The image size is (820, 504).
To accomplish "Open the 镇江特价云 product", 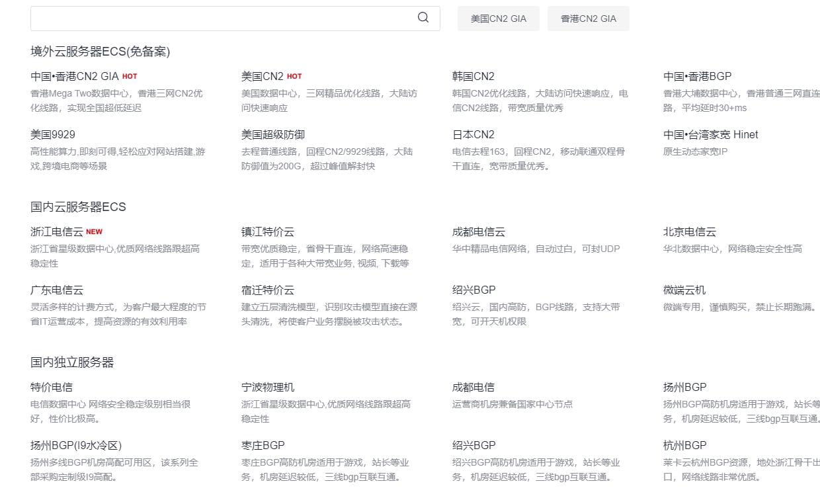I will (268, 231).
